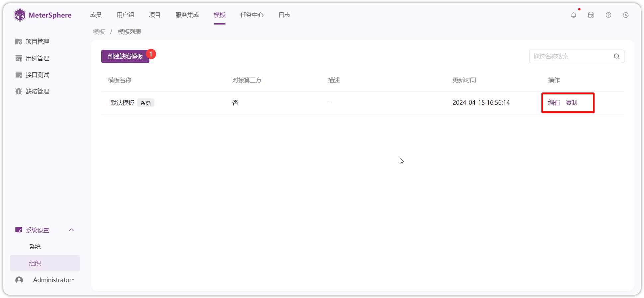Click the 用例管理 sidebar icon
Screen dimensions: 644x298
tap(19, 58)
